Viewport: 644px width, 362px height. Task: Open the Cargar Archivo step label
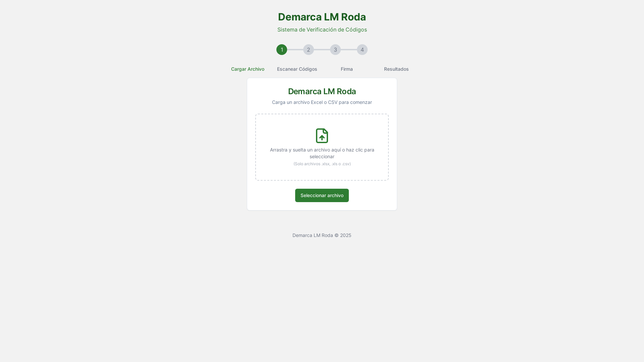(x=248, y=69)
